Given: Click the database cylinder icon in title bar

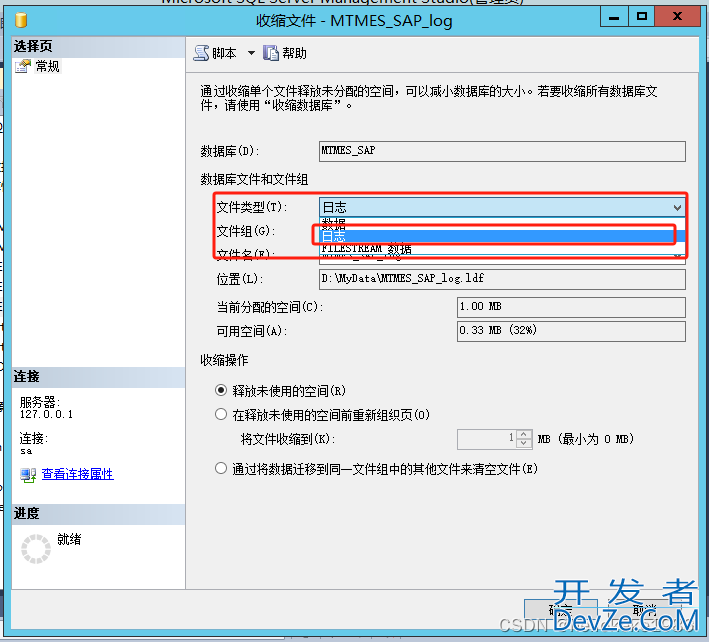Looking at the screenshot, I should pyautogui.click(x=21, y=20).
